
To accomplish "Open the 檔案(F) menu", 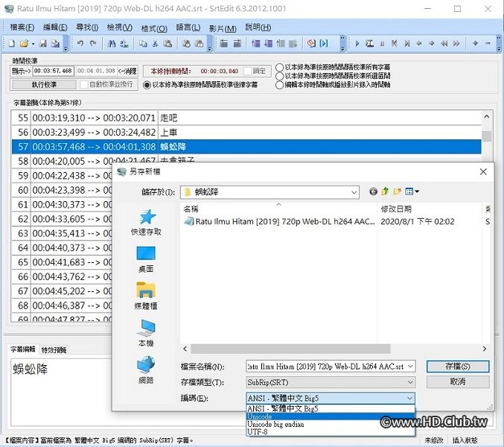I will [x=22, y=28].
